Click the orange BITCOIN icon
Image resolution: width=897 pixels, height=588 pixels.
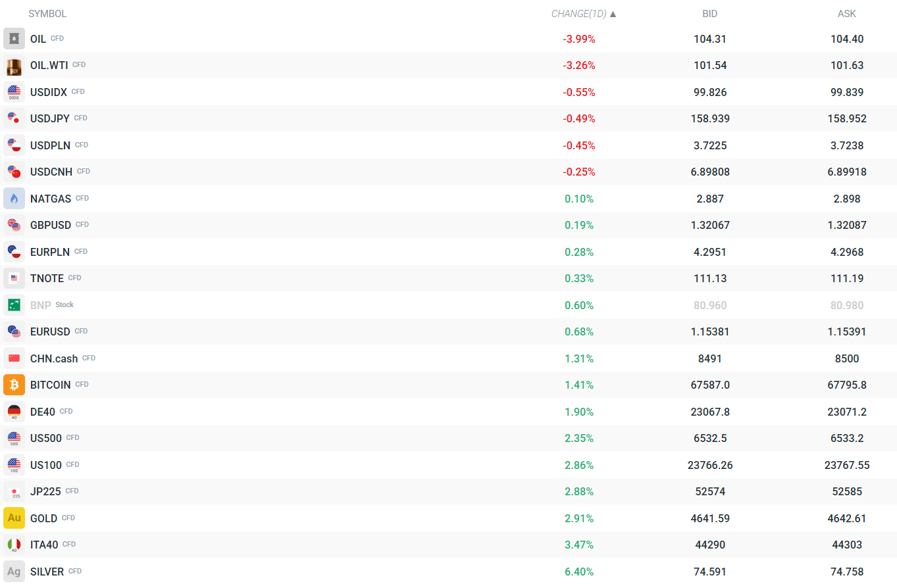pyautogui.click(x=14, y=385)
